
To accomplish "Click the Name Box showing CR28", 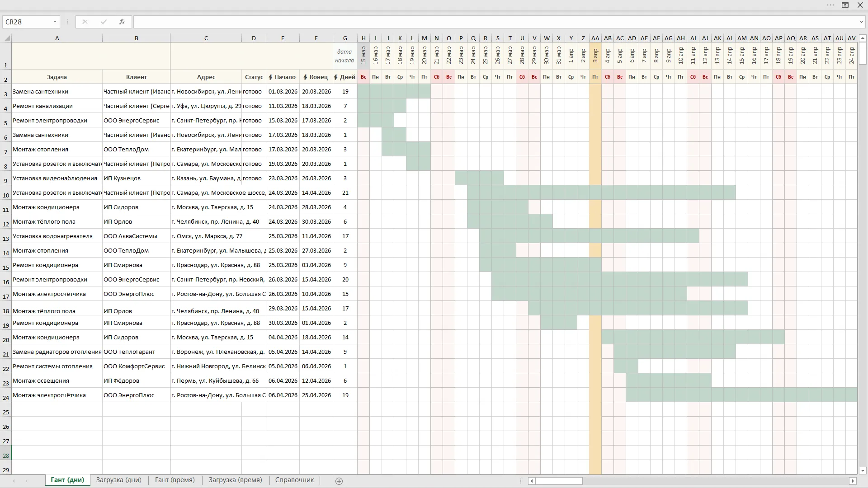I will [x=27, y=22].
